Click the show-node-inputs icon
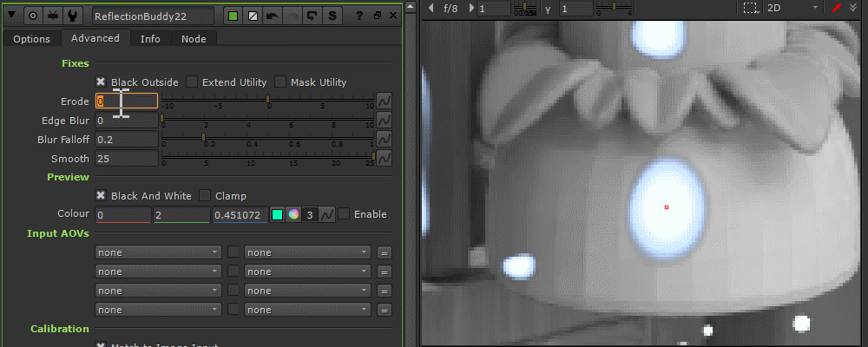Screen dimensions: 868x347 click(x=53, y=16)
